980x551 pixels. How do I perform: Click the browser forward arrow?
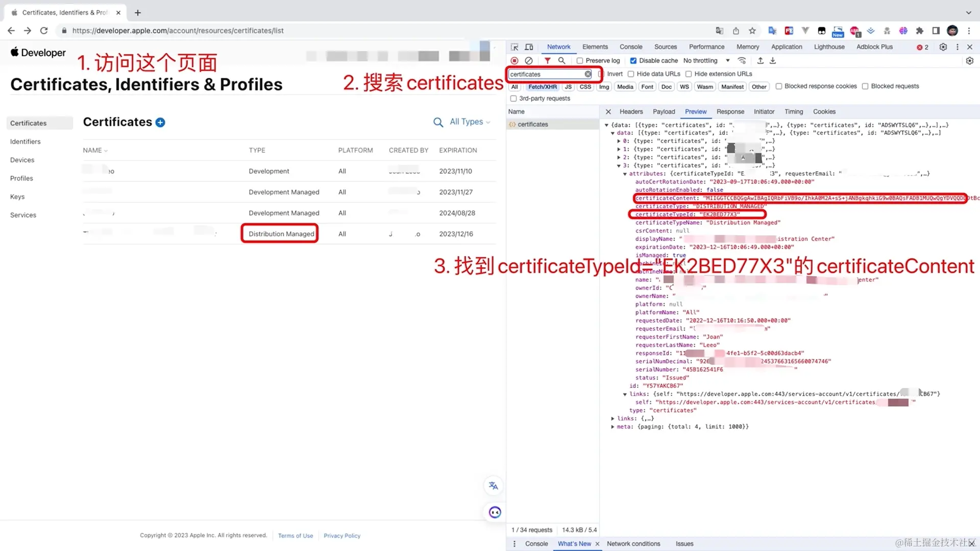coord(28,31)
